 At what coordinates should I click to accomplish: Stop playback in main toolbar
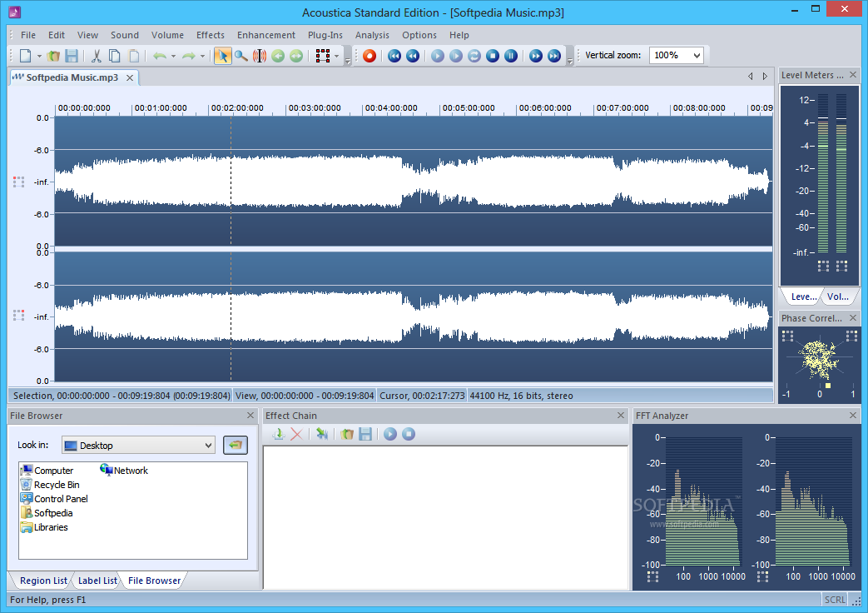pos(493,56)
